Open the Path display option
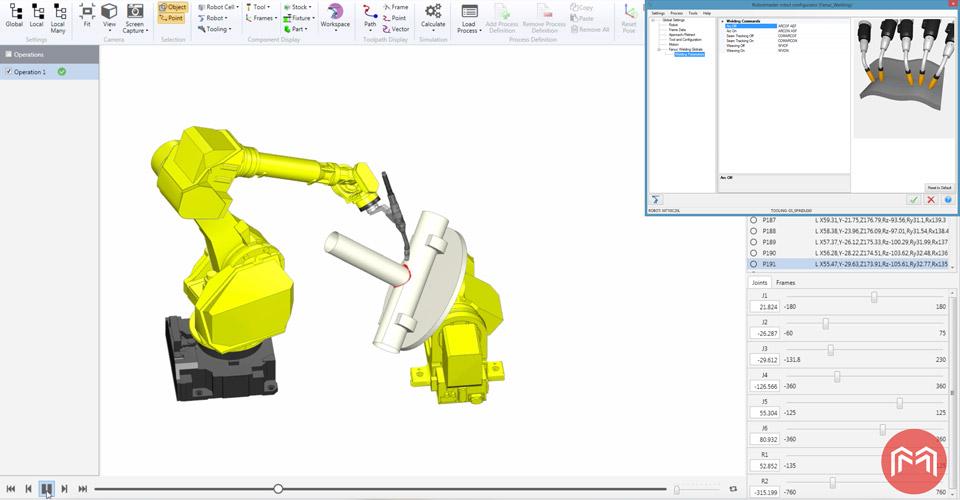Image resolution: width=960 pixels, height=500 pixels. 370,17
